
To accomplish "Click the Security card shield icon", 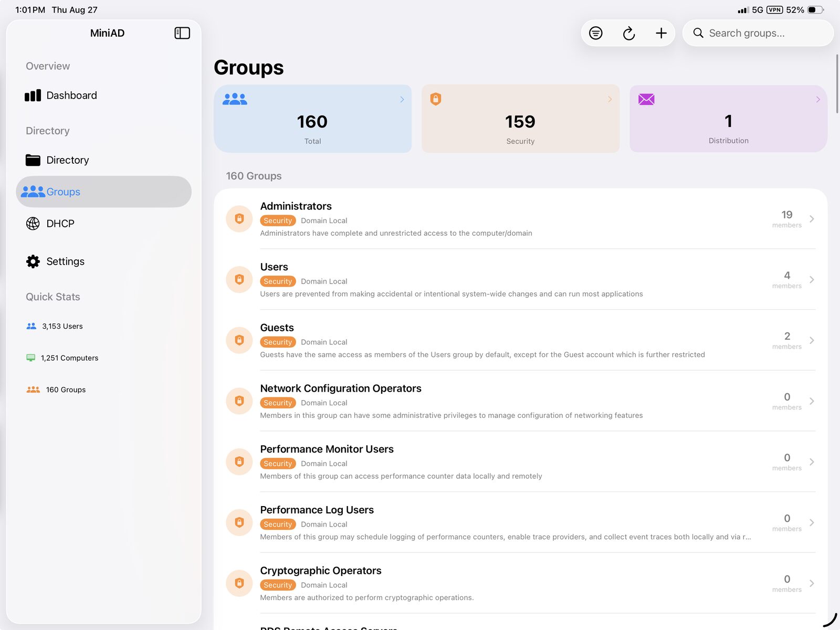I will [x=435, y=99].
